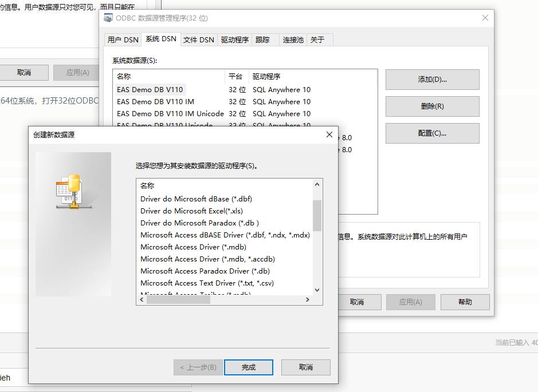Close the Create New Data Source dialog
This screenshot has height=392, width=538.
point(329,134)
